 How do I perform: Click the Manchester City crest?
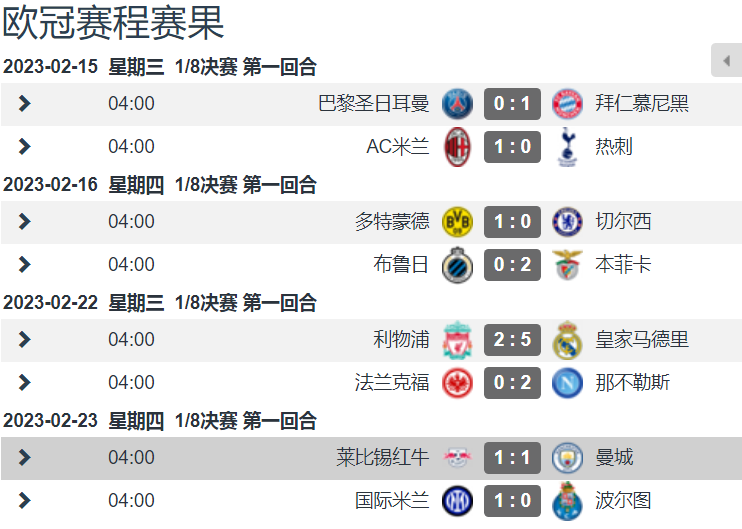(567, 458)
